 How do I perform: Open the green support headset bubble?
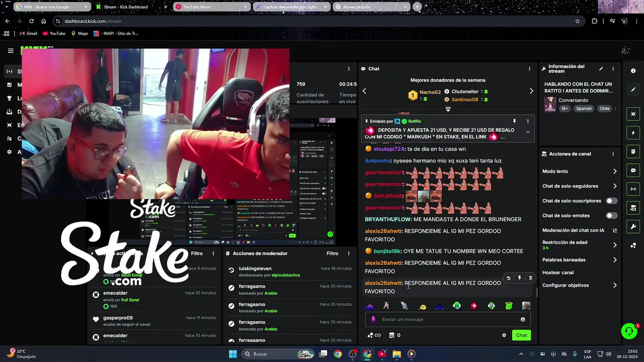[629, 331]
